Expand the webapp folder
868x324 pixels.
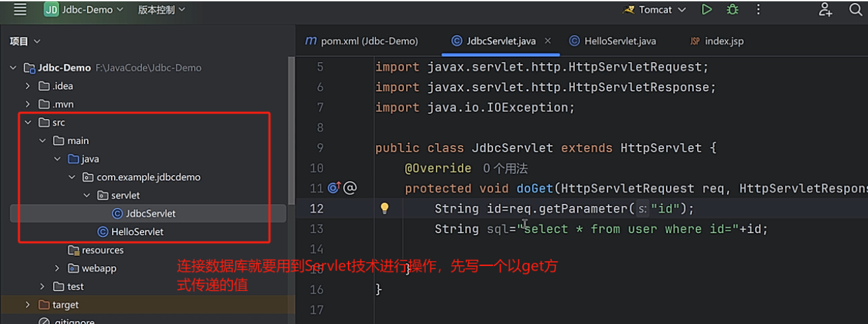pyautogui.click(x=57, y=269)
